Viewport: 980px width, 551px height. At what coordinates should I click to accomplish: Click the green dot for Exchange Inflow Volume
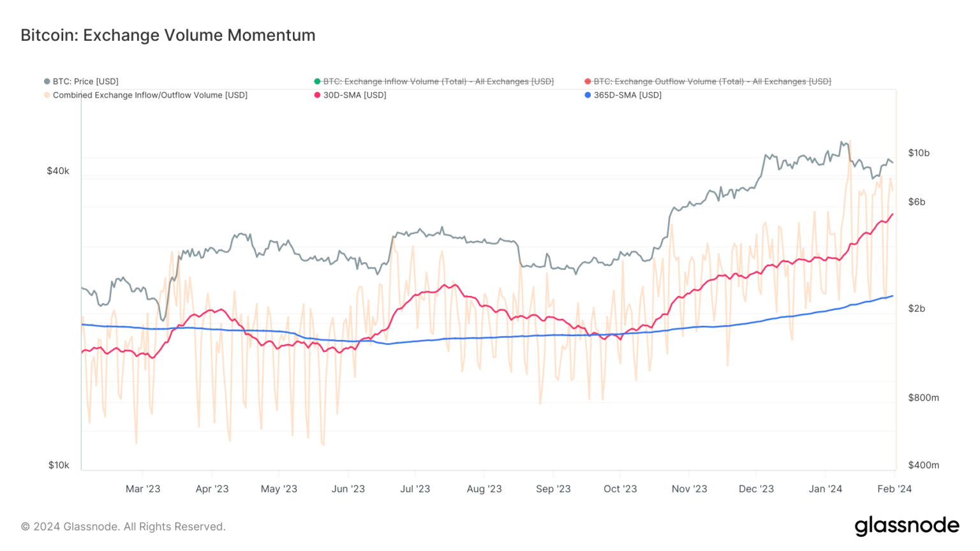317,82
